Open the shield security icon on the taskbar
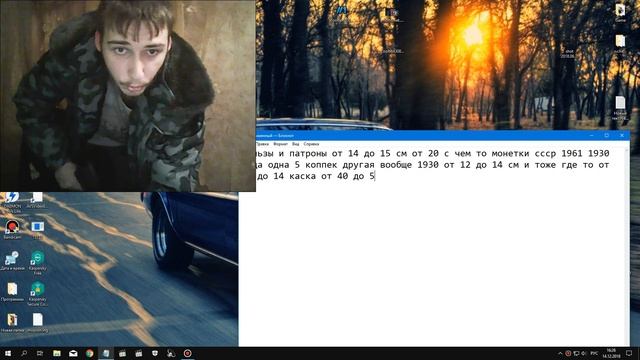This screenshot has width=640, height=360. (155, 353)
